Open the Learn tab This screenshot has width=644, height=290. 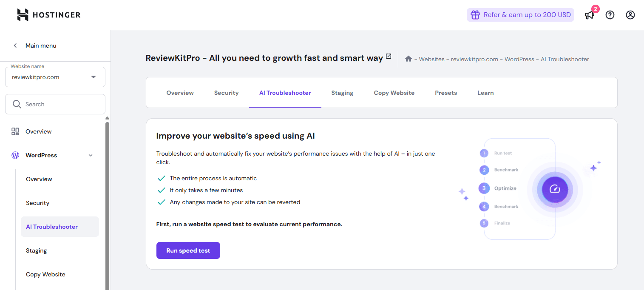point(485,93)
